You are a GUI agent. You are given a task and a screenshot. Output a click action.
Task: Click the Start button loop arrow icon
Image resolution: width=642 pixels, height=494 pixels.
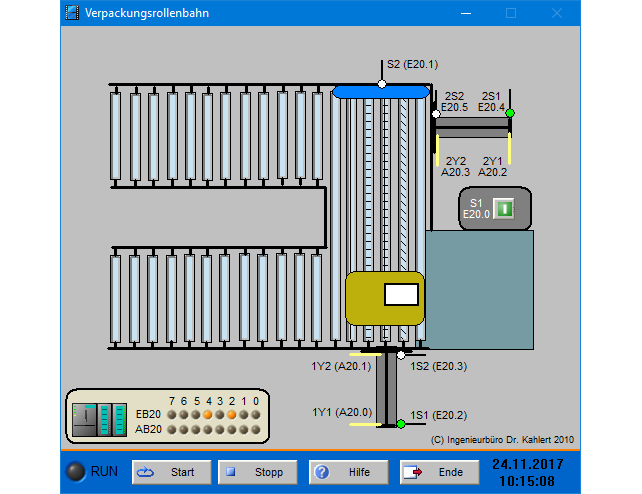[145, 472]
